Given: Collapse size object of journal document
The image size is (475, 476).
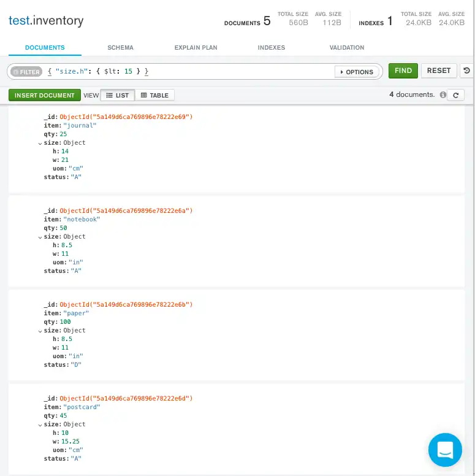Looking at the screenshot, I should (x=40, y=144).
